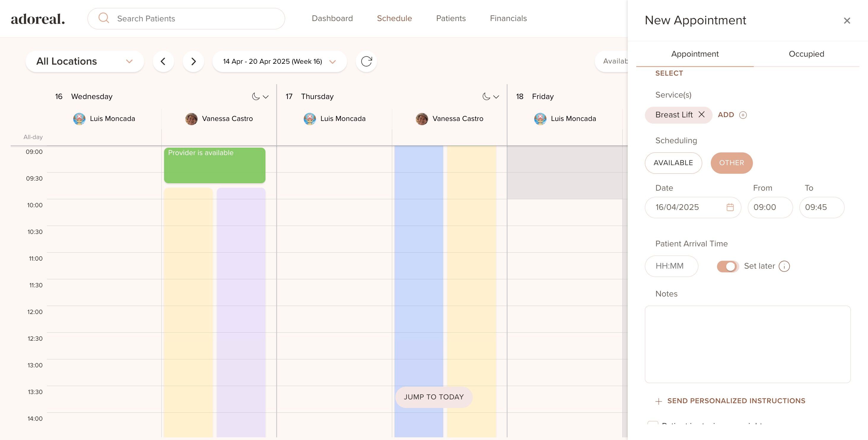Image resolution: width=868 pixels, height=440 pixels.
Task: Open the date calendar picker icon
Action: tap(730, 207)
